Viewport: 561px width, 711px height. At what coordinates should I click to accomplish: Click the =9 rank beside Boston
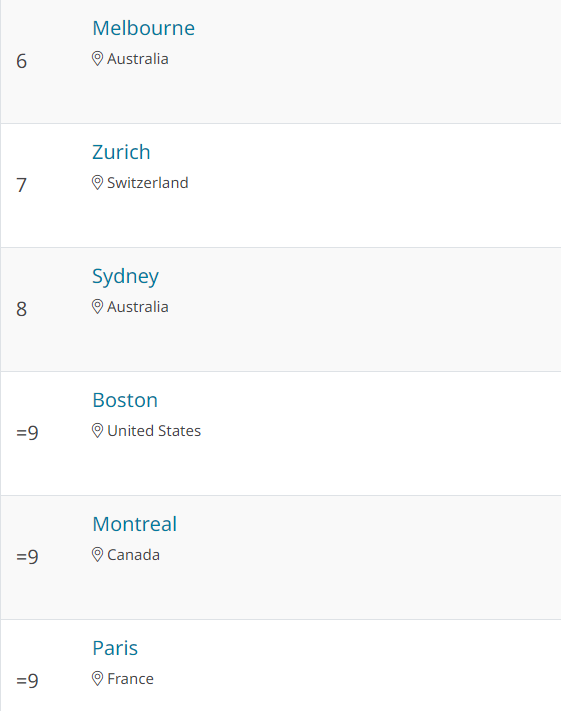click(x=27, y=433)
